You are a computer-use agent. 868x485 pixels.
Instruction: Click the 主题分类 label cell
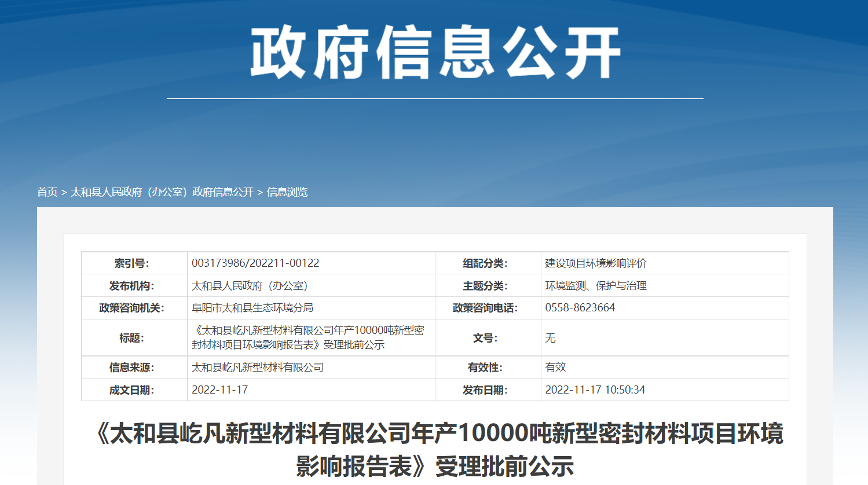tap(488, 286)
